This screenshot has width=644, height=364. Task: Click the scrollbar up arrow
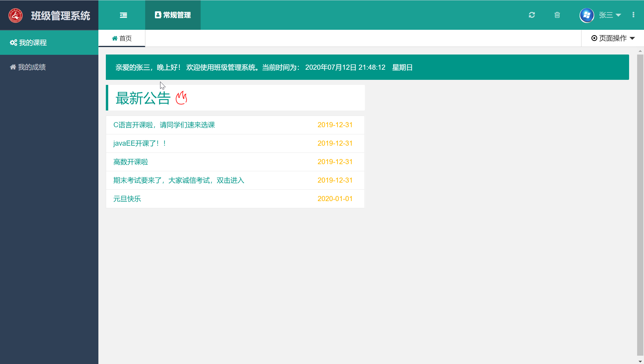[640, 51]
